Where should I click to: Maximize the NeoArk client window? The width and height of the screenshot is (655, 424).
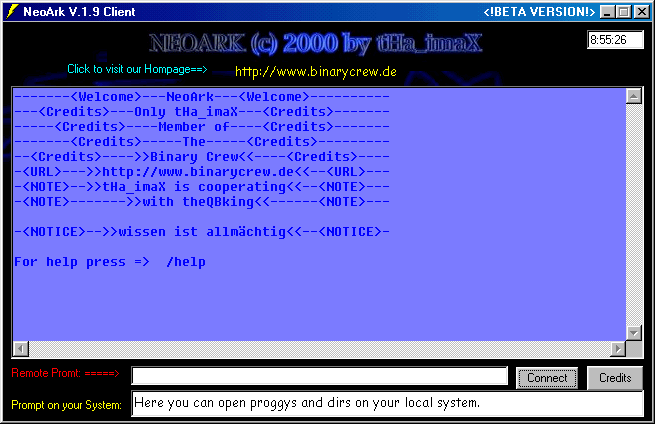(623, 12)
